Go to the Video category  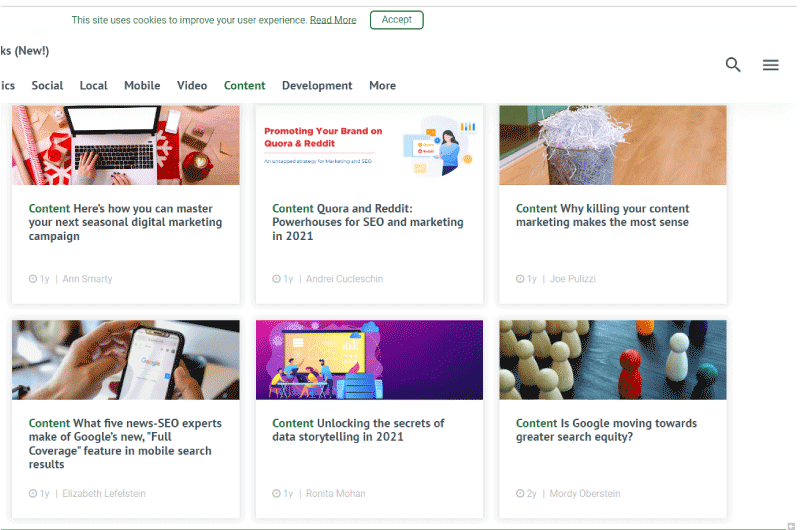pyautogui.click(x=192, y=85)
